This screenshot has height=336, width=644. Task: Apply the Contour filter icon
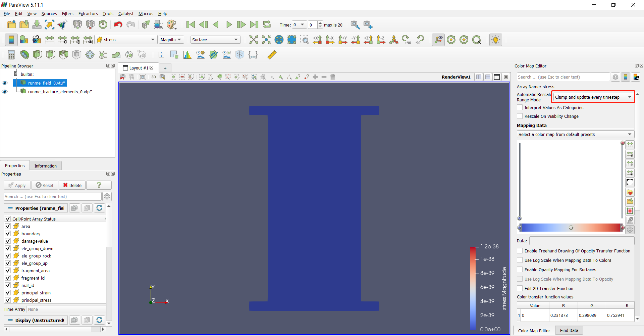pyautogui.click(x=24, y=55)
